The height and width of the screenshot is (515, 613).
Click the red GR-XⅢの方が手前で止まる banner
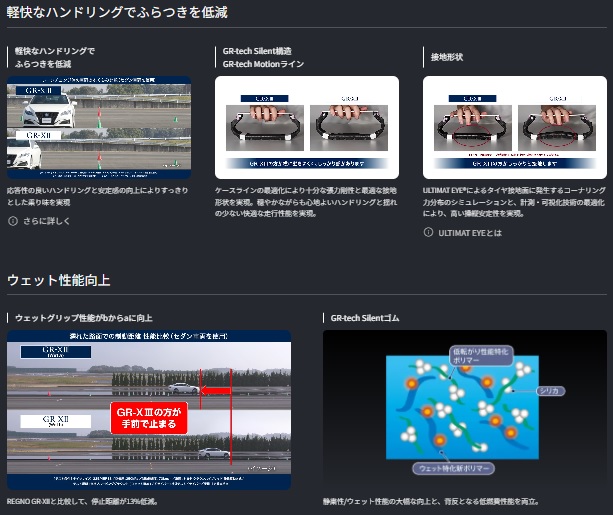pyautogui.click(x=149, y=418)
